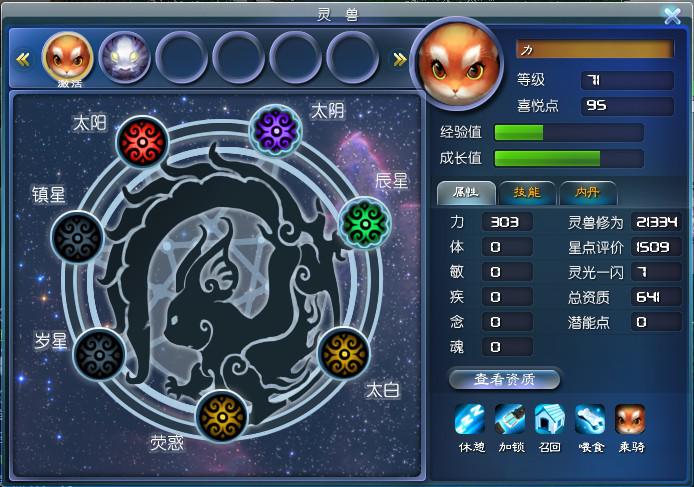The height and width of the screenshot is (487, 694).
Task: Toggle 乘骑 mount icon
Action: tap(630, 419)
